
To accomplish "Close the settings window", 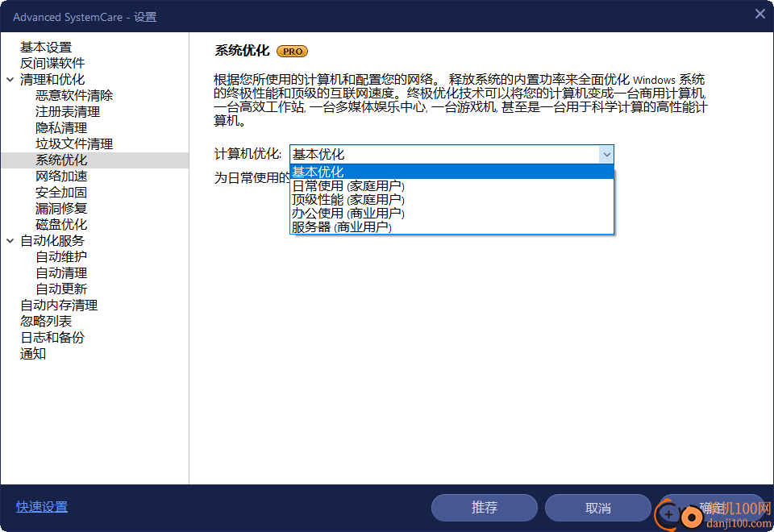I will tap(760, 14).
